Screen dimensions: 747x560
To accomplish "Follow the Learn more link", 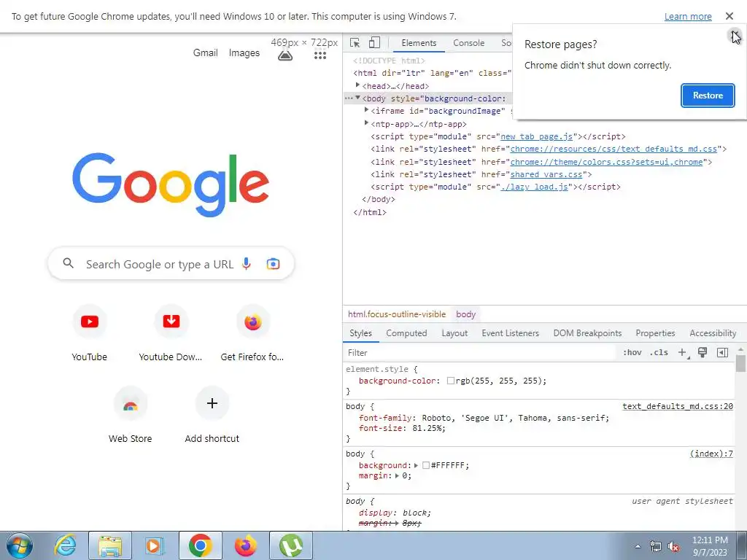I will (x=688, y=17).
